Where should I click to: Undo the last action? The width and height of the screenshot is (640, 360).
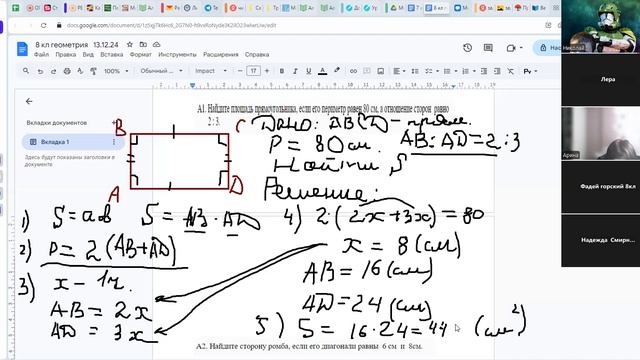[x=40, y=71]
